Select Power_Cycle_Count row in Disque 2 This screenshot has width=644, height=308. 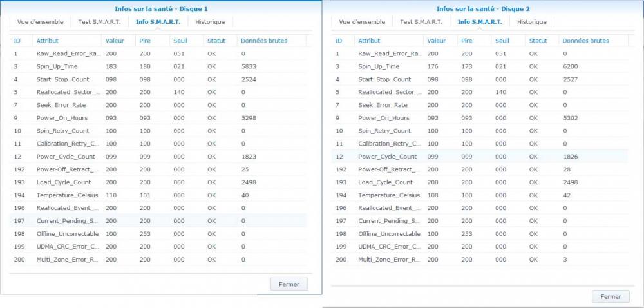click(x=480, y=157)
